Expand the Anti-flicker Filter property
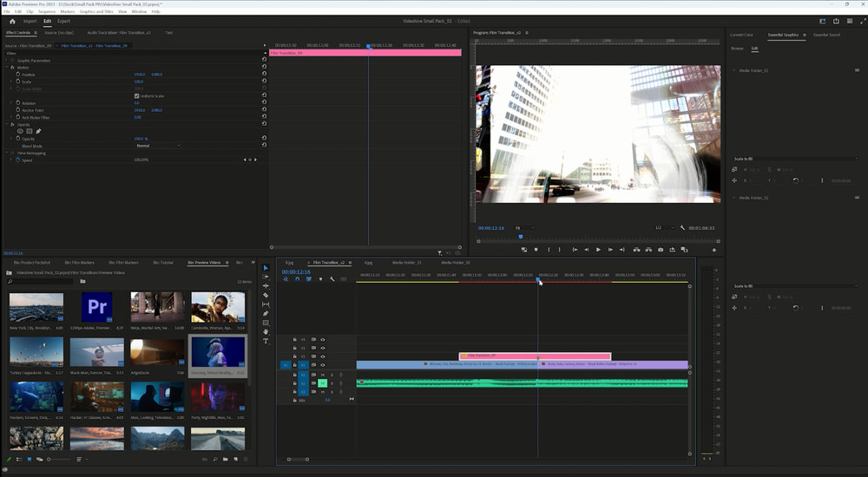Image resolution: width=868 pixels, height=477 pixels. [x=11, y=117]
